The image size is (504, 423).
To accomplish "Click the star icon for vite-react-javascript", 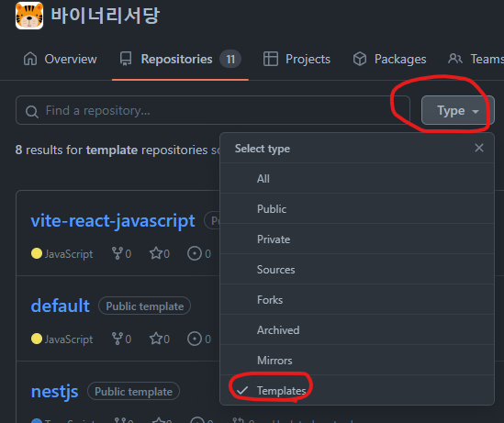I will pyautogui.click(x=156, y=253).
